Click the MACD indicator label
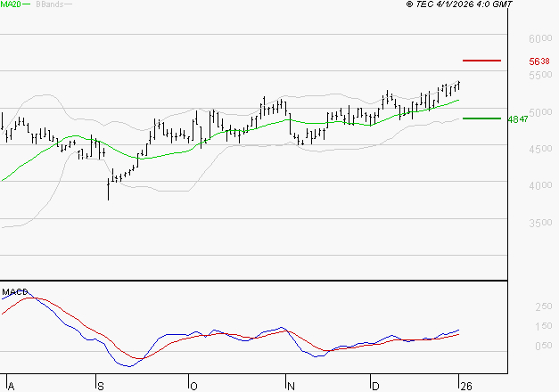559x392 pixels. click(x=15, y=292)
